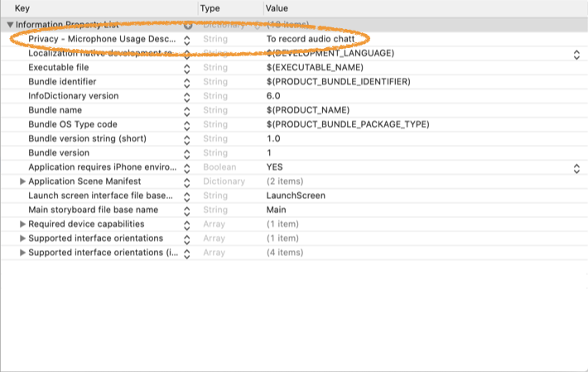Open key stepper for Main storyboard file row
Viewport: 588px width, 372px height.
[187, 210]
